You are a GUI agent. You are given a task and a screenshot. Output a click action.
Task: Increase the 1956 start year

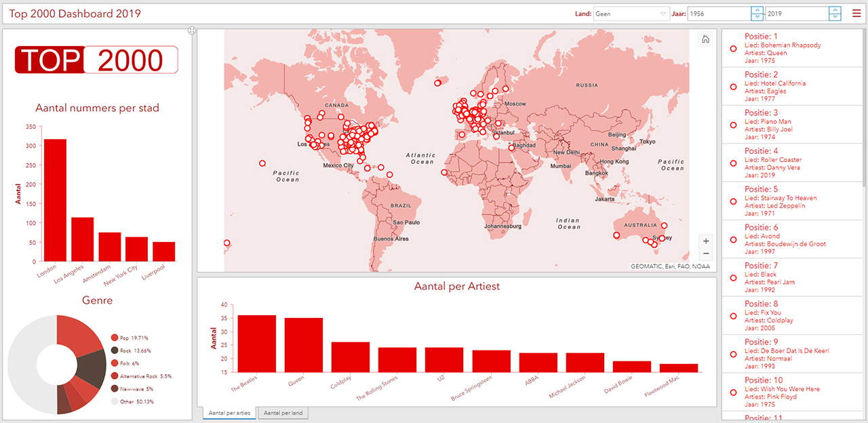click(757, 10)
